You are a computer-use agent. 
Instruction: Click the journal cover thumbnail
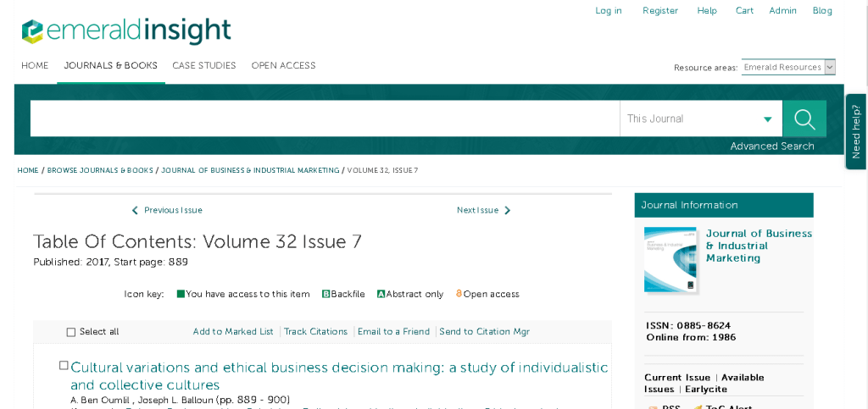(x=670, y=259)
